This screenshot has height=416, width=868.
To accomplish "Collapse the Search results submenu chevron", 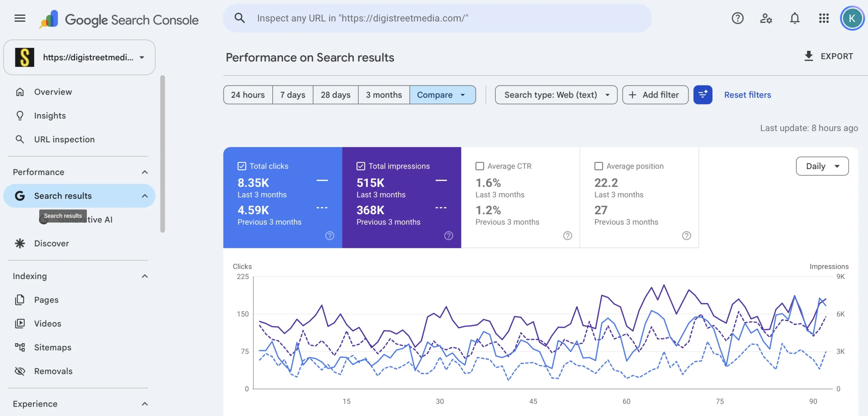I will (145, 196).
